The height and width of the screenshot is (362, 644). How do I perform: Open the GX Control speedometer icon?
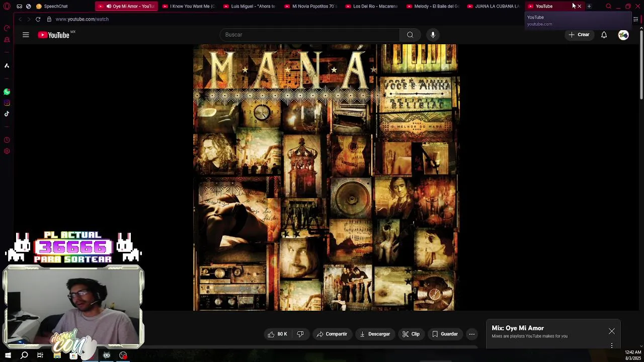7,28
